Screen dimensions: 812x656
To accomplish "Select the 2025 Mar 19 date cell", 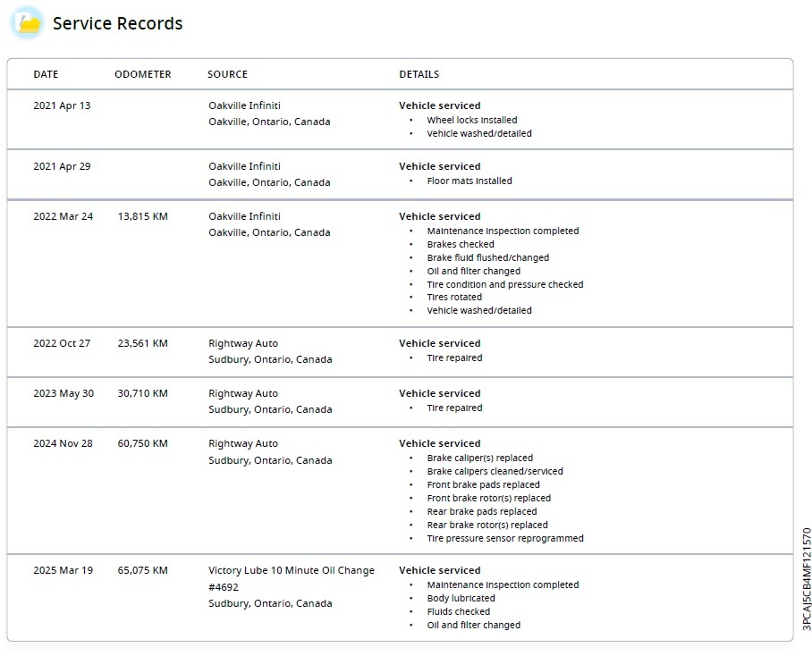I will pyautogui.click(x=63, y=570).
